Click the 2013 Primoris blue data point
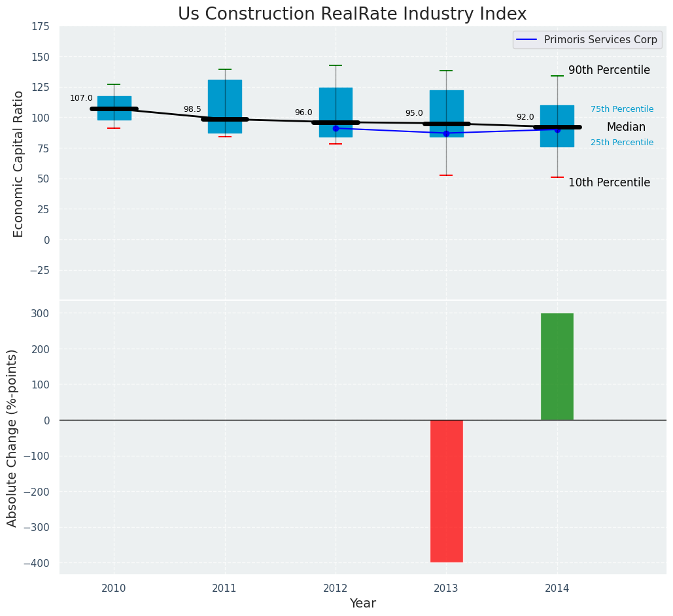Viewport: 673px width, 616px height. pos(446,133)
